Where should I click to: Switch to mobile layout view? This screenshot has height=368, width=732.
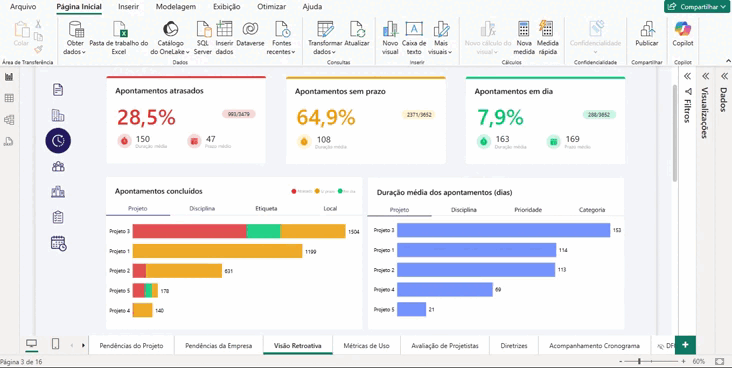coord(56,345)
